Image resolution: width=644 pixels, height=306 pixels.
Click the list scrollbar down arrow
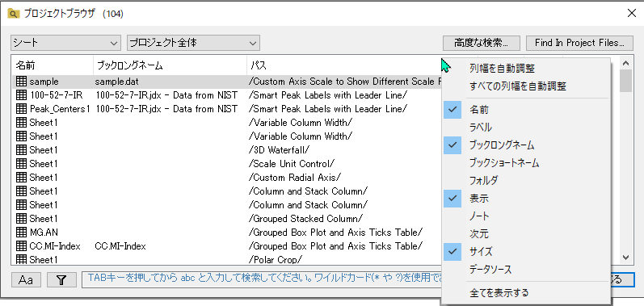(x=625, y=258)
